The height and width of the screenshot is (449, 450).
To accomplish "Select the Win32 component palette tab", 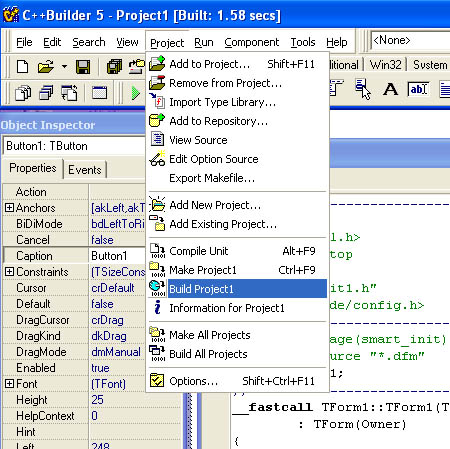I will click(x=385, y=65).
